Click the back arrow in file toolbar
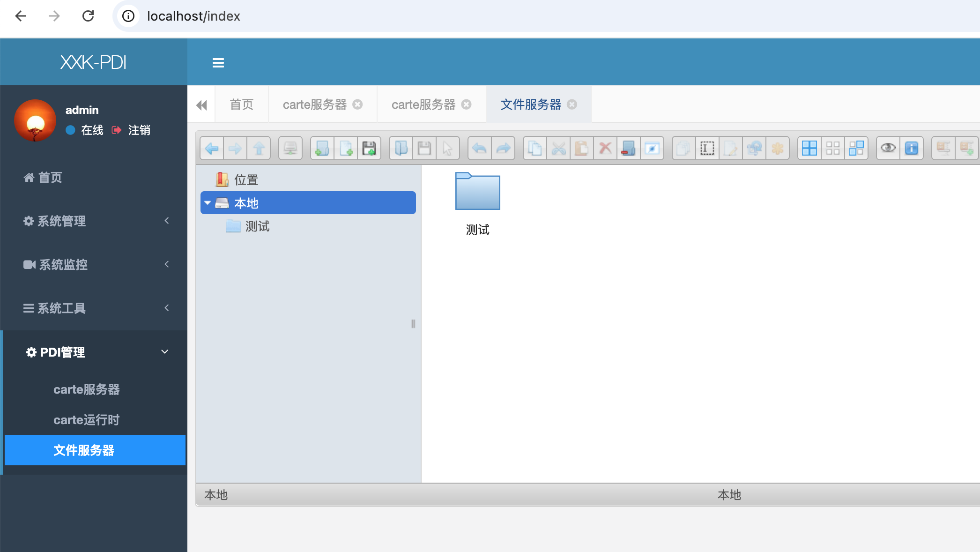Screen dimensions: 980x552 click(212, 149)
